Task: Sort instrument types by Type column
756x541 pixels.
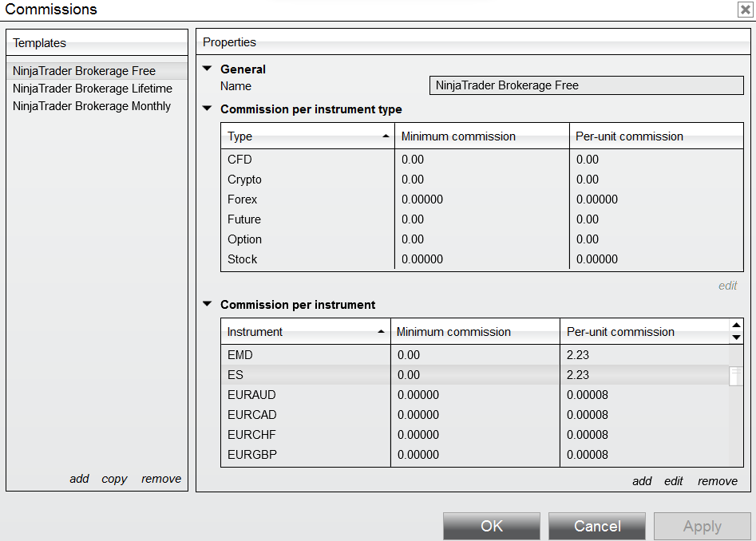Action: tap(307, 136)
